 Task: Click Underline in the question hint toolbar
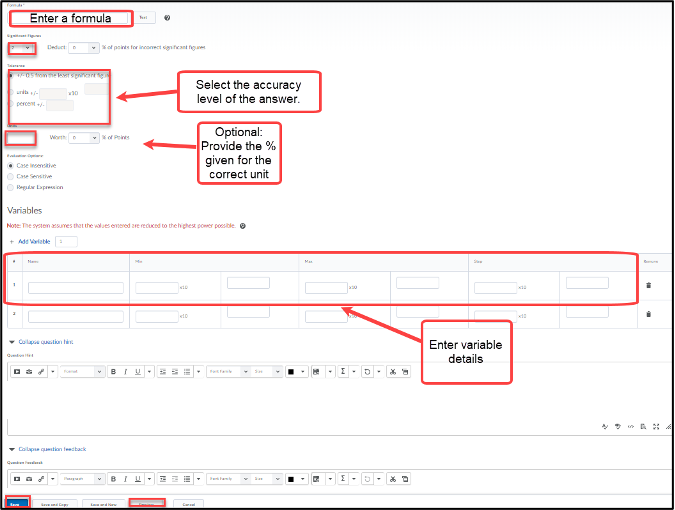pyautogui.click(x=139, y=371)
